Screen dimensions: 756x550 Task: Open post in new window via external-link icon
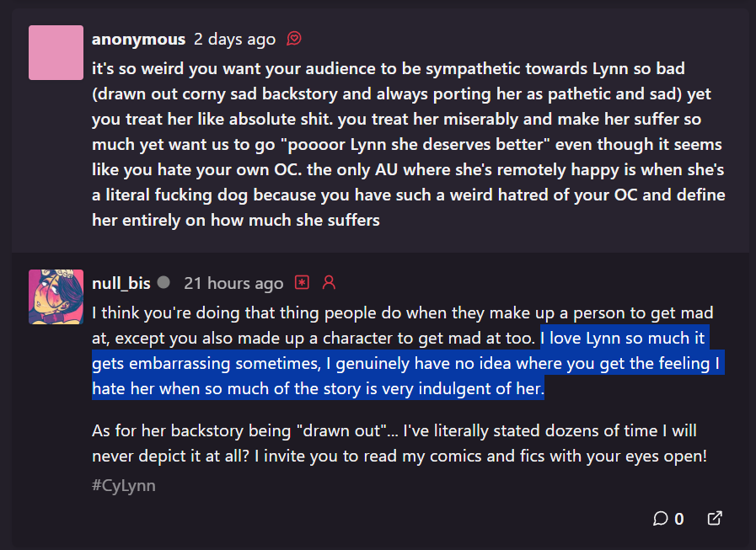(x=715, y=518)
